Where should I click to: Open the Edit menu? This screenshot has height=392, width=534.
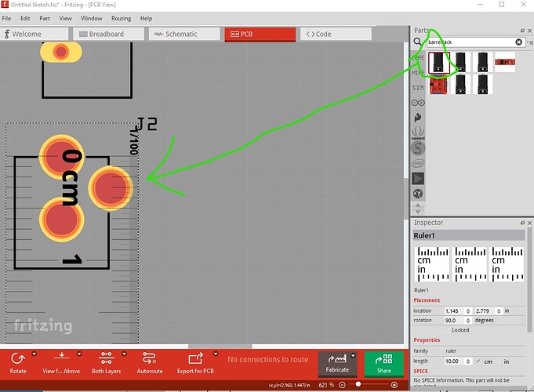25,18
